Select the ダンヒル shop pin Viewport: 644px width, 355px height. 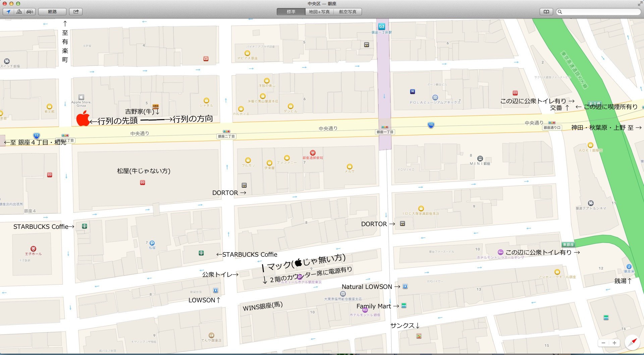click(290, 106)
